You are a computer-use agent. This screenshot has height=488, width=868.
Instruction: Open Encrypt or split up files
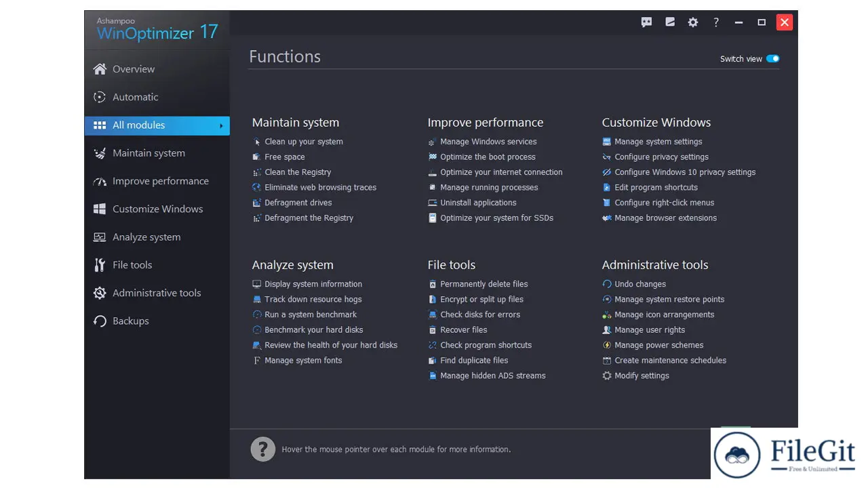tap(481, 300)
